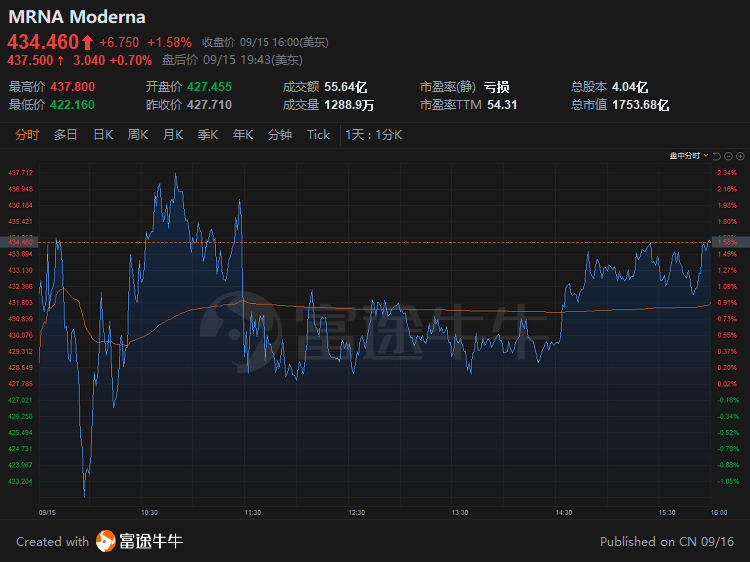Viewport: 750px width, 562px height.
Task: Click the MRNA Moderna stock title
Action: pyautogui.click(x=76, y=17)
